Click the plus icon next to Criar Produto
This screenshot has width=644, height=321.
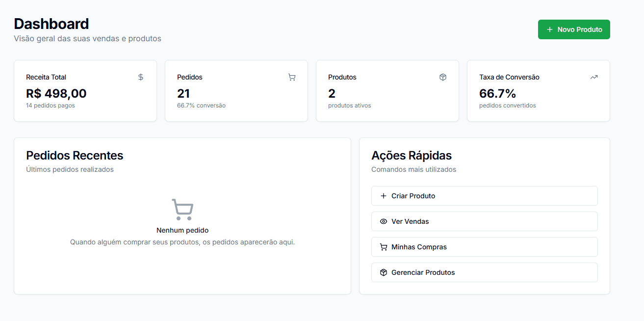(383, 196)
